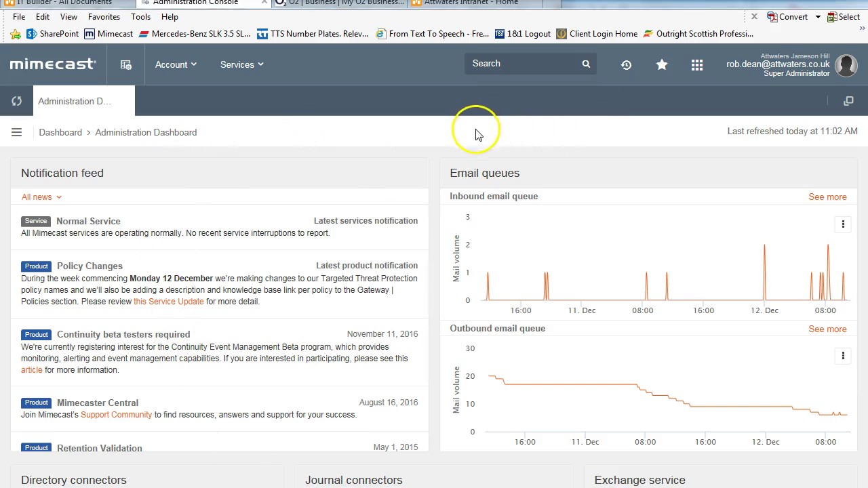This screenshot has height=488, width=868.
Task: Switch to the Attwaters Intranet browser tab
Action: coord(475,3)
